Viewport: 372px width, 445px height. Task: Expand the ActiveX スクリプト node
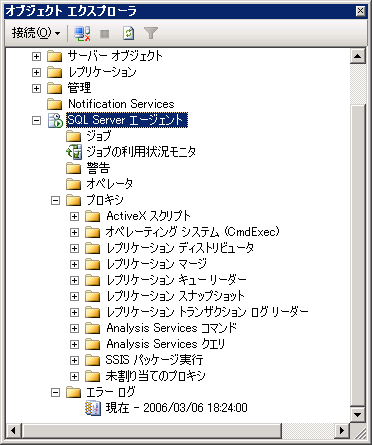(74, 216)
